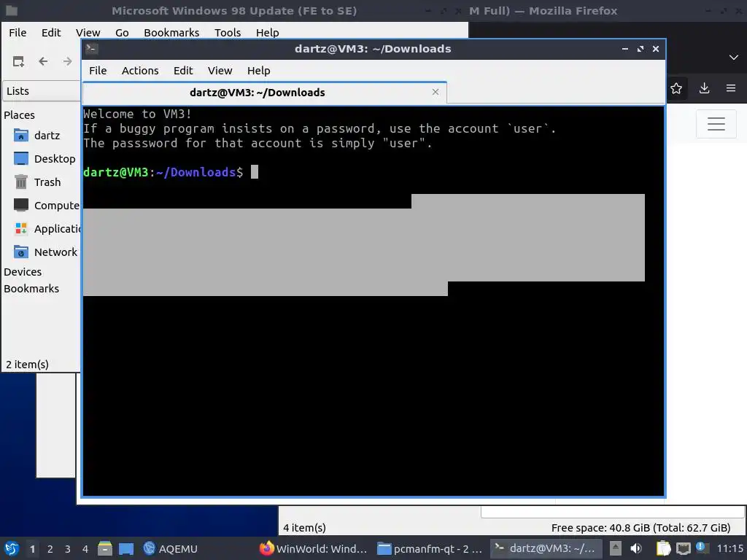Open the terminal Edit menu
Image resolution: width=747 pixels, height=560 pixels.
pyautogui.click(x=183, y=71)
